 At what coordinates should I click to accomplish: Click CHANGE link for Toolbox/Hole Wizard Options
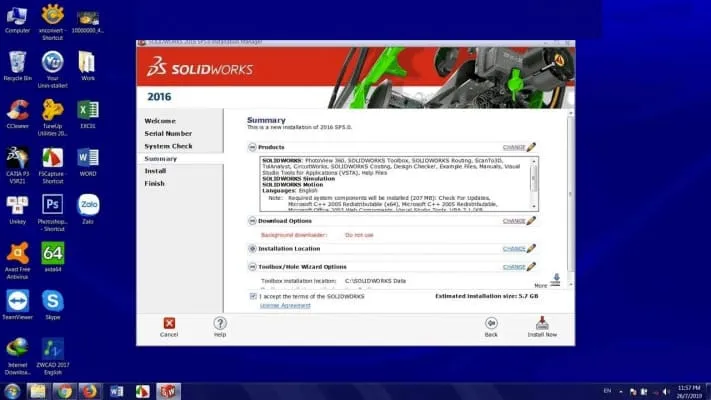pos(514,267)
